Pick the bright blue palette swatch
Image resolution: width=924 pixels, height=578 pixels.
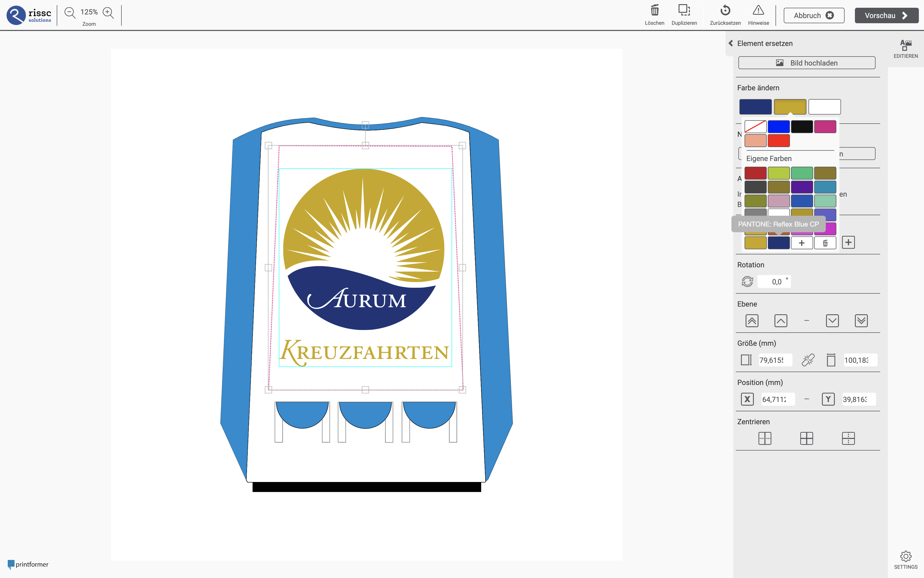pos(779,126)
